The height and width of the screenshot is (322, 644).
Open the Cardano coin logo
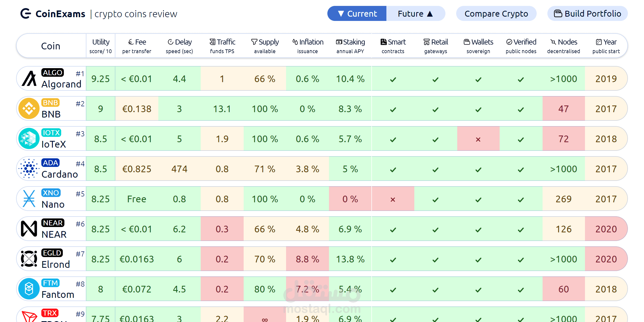[29, 169]
